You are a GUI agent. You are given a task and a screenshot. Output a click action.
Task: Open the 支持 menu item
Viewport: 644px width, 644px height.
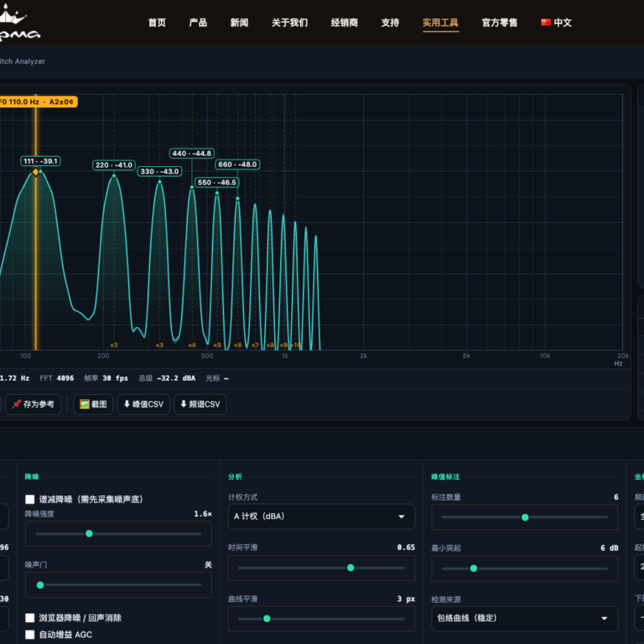point(390,23)
